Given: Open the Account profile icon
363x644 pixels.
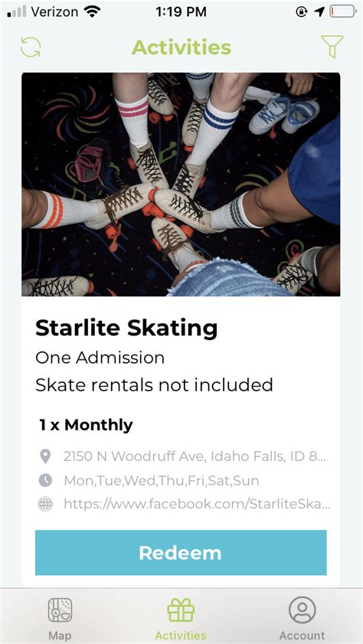Looking at the screenshot, I should pos(302,610).
